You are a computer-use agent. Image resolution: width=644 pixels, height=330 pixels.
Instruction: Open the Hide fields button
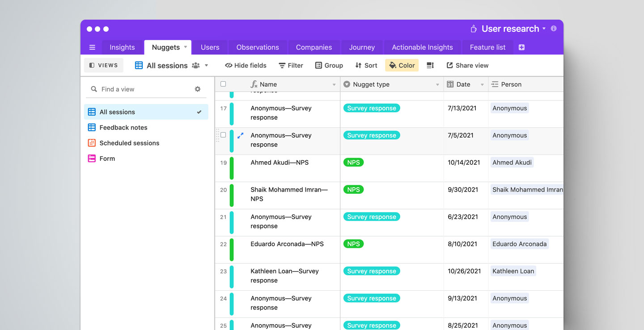tap(246, 65)
